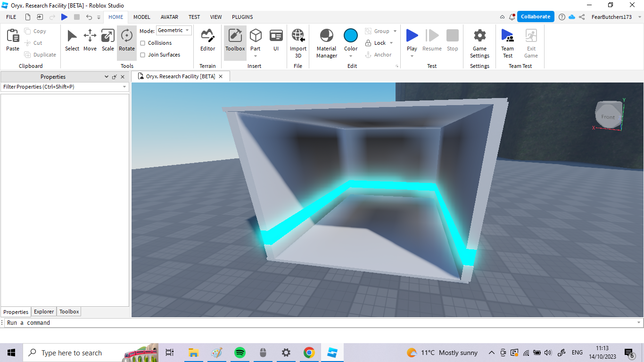Enable the Collisions checkbox
644x362 pixels.
point(143,43)
